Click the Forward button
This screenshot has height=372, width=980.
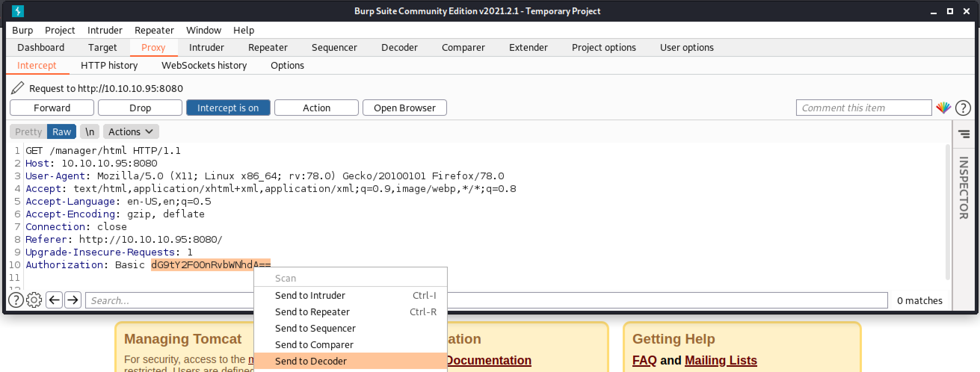[52, 108]
